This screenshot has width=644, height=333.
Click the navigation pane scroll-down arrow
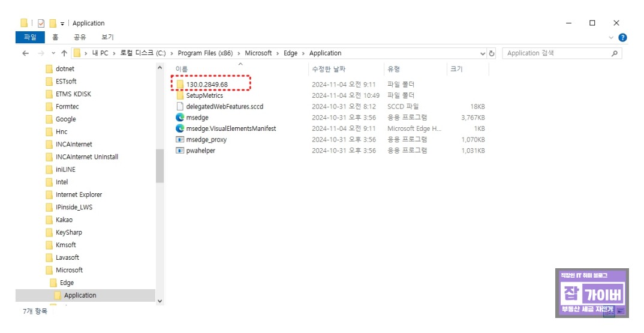coord(160,301)
